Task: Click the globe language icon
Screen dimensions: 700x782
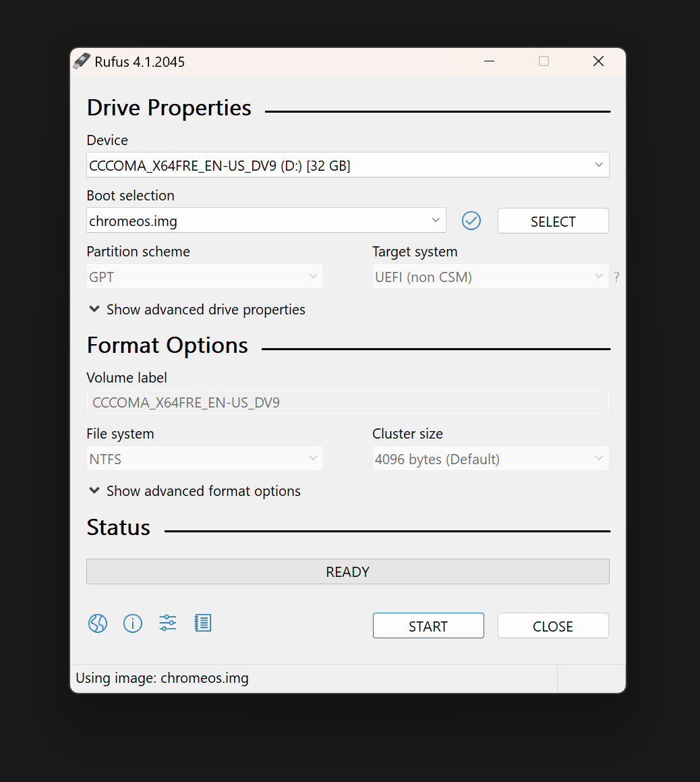Action: tap(98, 623)
